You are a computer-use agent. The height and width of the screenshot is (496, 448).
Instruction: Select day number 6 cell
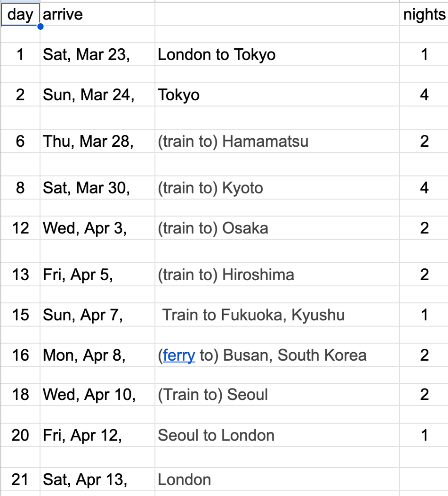pyautogui.click(x=20, y=141)
